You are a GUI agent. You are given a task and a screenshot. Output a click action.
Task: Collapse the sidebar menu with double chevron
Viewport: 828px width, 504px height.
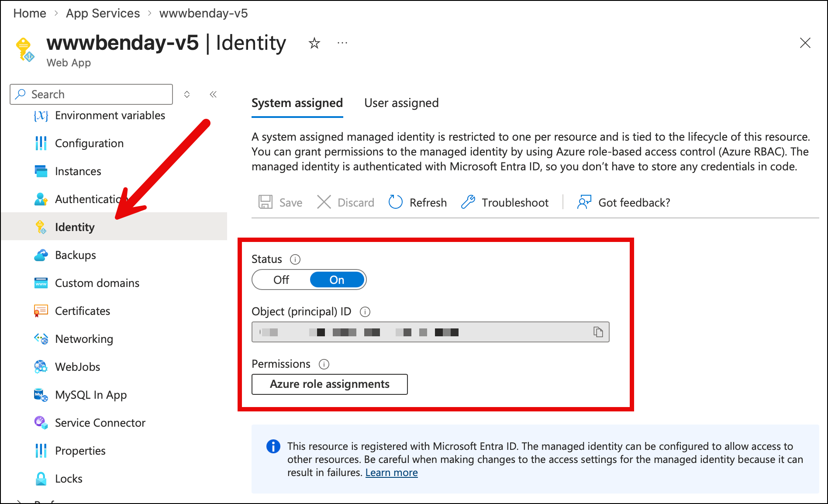[213, 94]
